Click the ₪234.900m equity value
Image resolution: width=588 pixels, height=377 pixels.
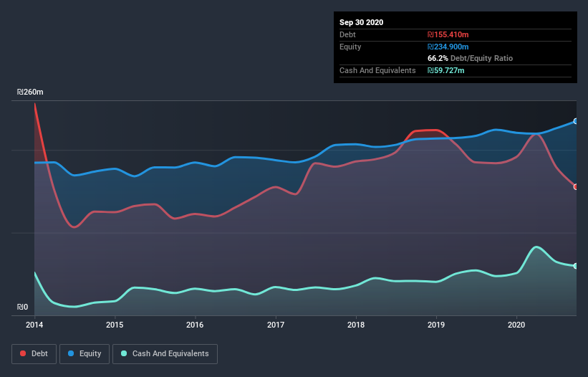click(x=448, y=47)
